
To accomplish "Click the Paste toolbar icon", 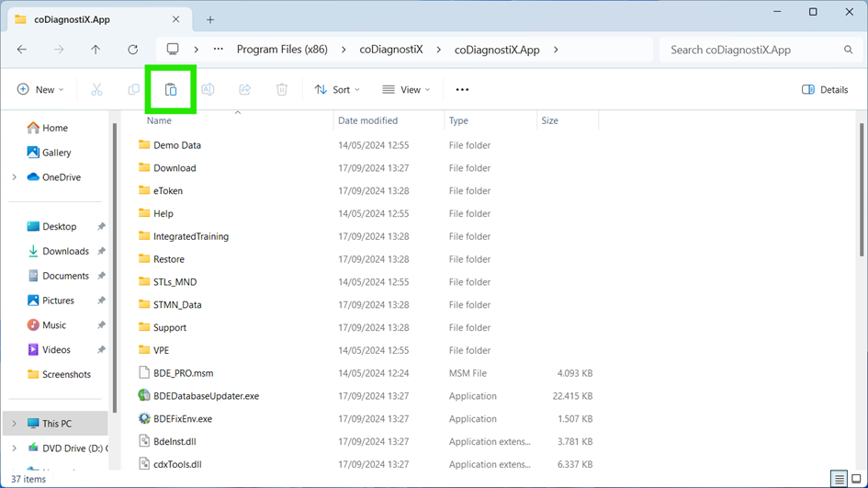I will pos(171,90).
